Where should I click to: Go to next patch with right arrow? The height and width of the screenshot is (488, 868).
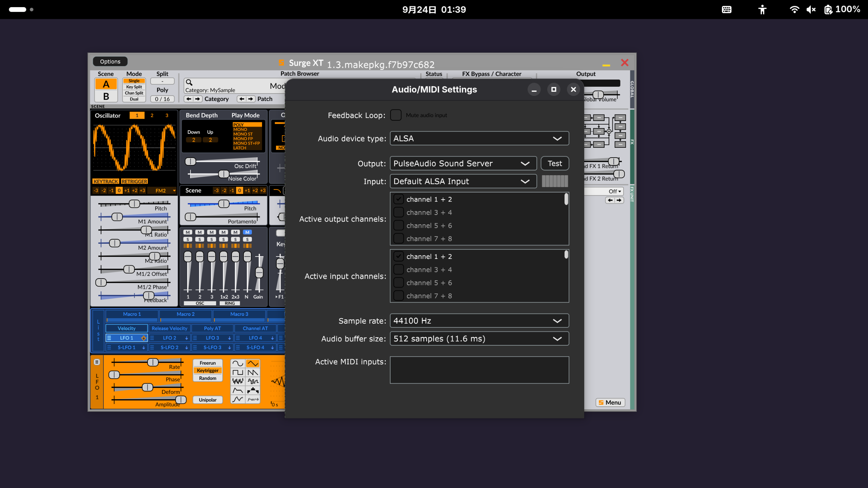[x=251, y=99]
